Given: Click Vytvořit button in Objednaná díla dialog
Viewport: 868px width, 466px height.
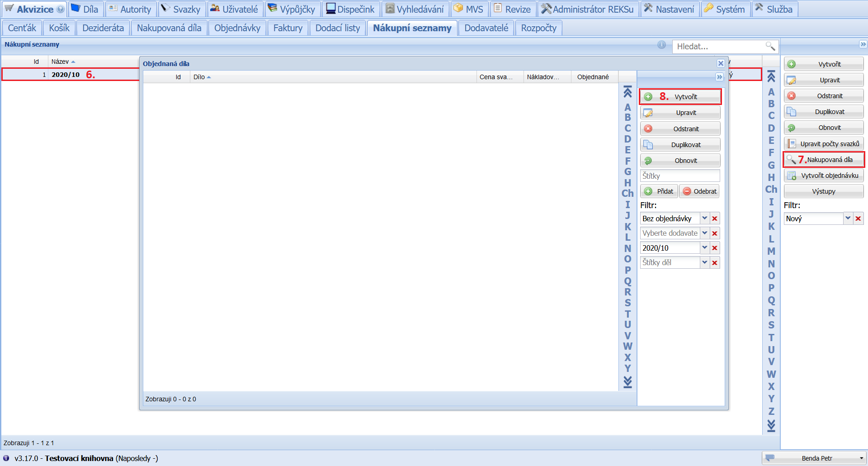Looking at the screenshot, I should coord(680,97).
